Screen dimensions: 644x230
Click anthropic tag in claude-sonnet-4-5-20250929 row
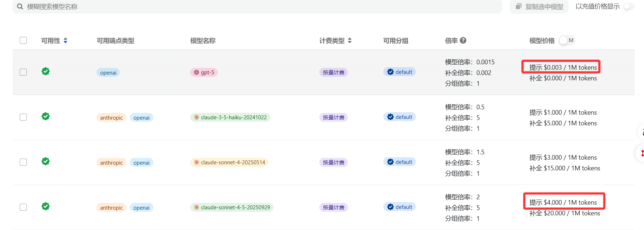(x=111, y=207)
